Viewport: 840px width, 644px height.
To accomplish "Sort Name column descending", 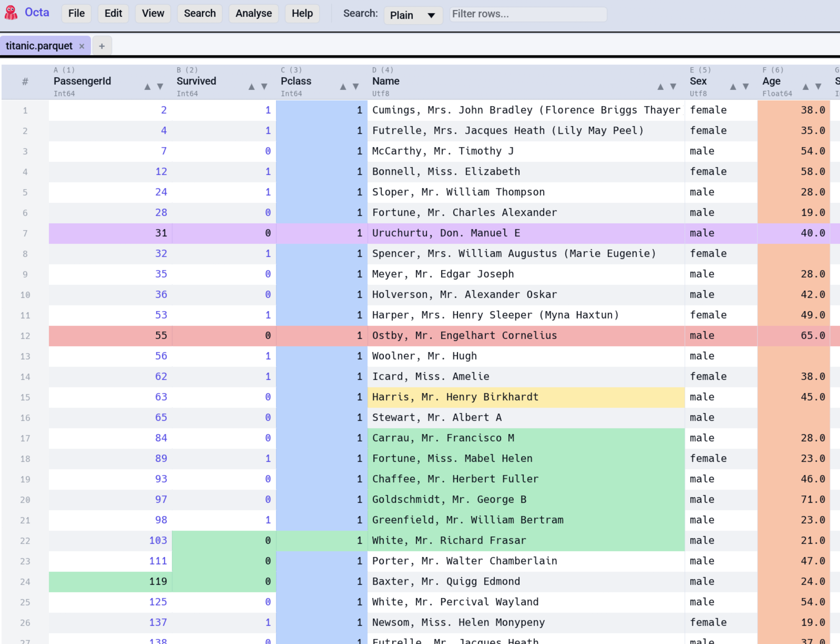I will (673, 87).
